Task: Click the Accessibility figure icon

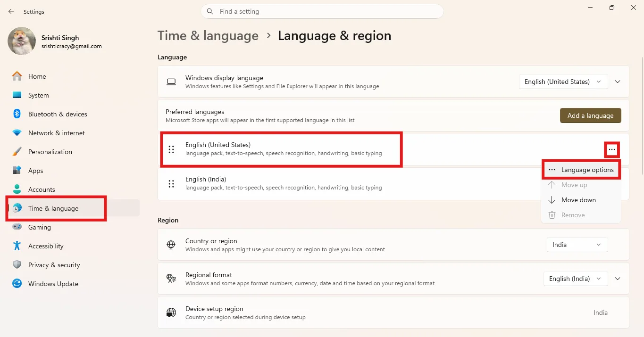Action: [17, 246]
